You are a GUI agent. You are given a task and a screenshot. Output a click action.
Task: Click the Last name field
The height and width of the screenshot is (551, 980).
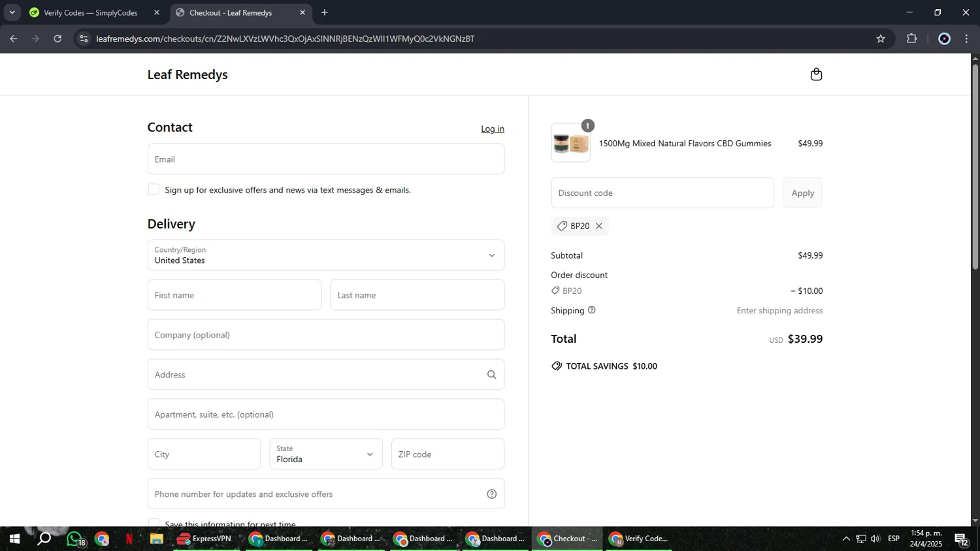tap(417, 295)
